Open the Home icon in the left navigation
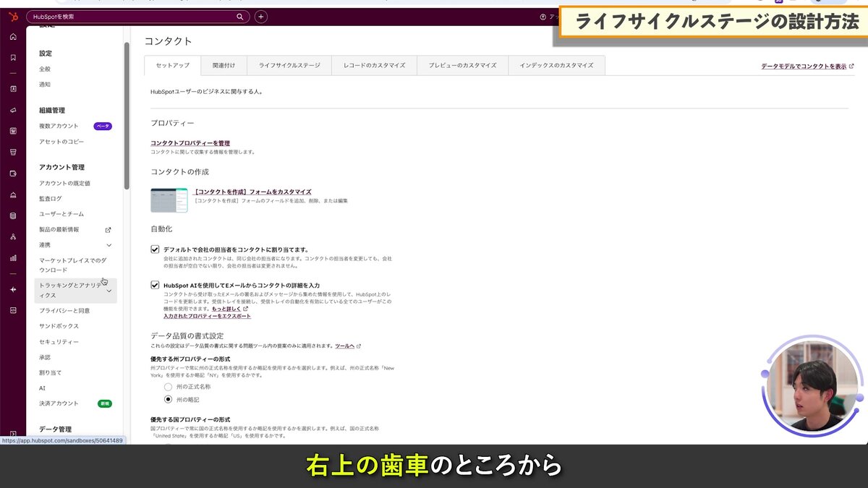The image size is (868, 488). 12,35
